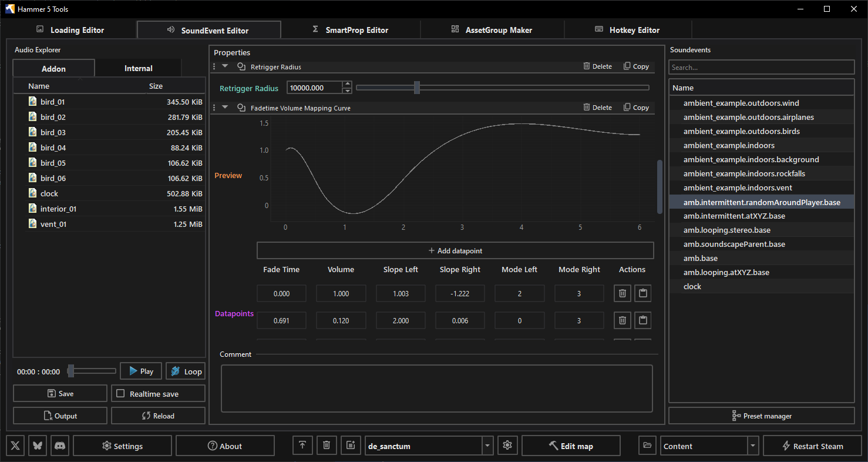Decrease Retrigger Radius with the down stepper
This screenshot has height=462, width=868.
click(347, 91)
